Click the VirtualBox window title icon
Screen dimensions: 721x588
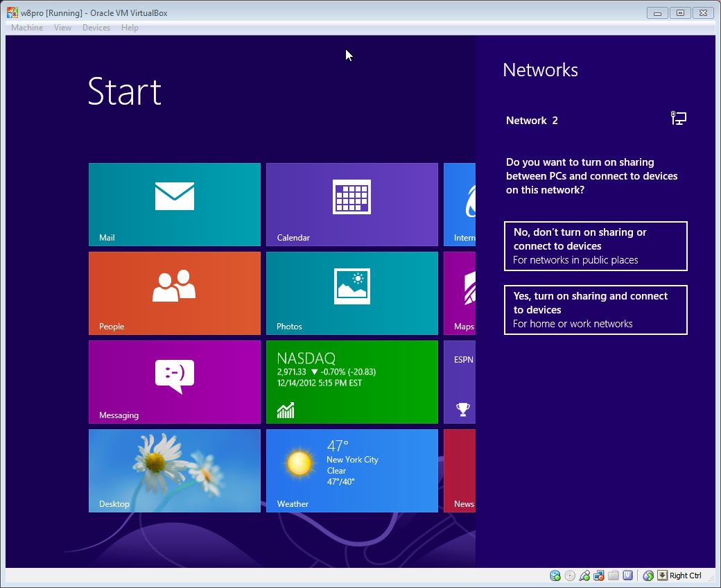point(12,12)
